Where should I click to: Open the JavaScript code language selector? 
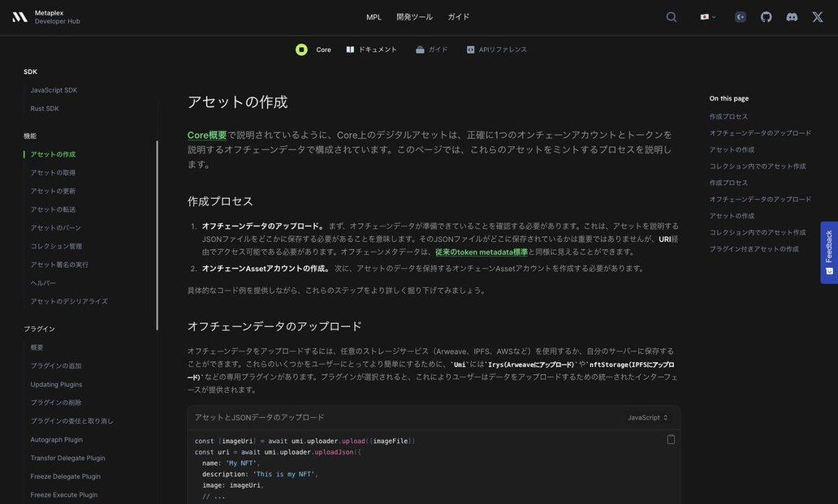coord(647,417)
